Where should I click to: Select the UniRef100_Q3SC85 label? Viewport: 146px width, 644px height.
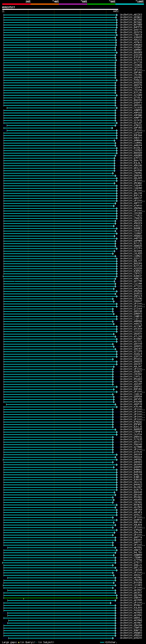[131, 55]
